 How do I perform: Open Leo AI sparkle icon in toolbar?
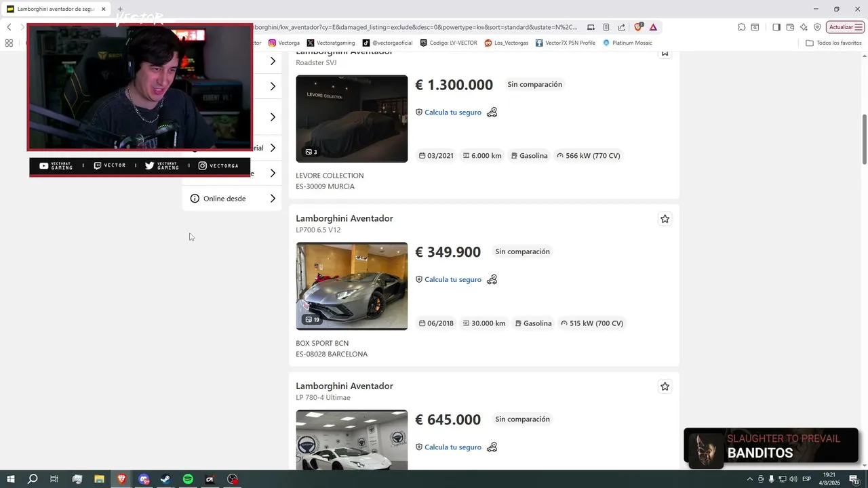pyautogui.click(x=804, y=27)
